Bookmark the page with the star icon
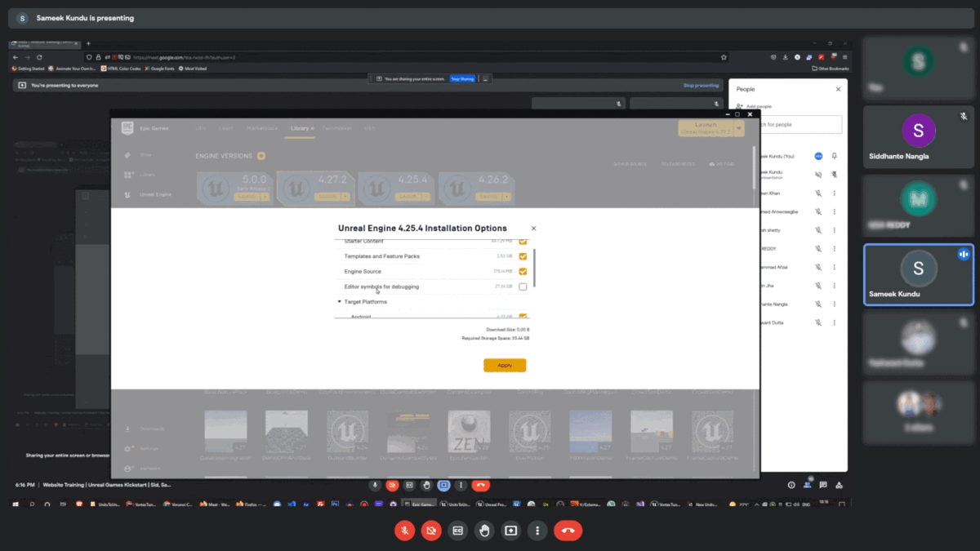The image size is (980, 551). coord(724,57)
